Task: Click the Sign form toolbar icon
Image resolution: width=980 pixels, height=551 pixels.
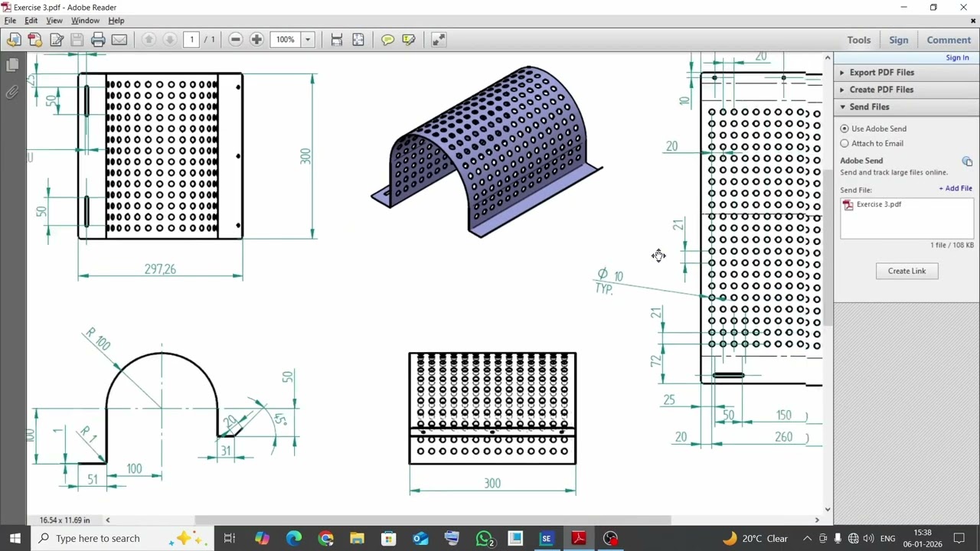Action: (x=56, y=40)
